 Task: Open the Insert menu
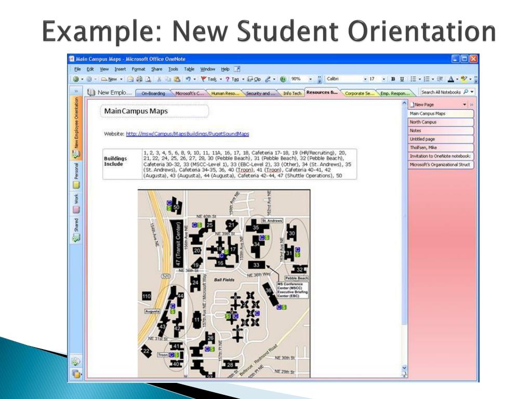(120, 69)
